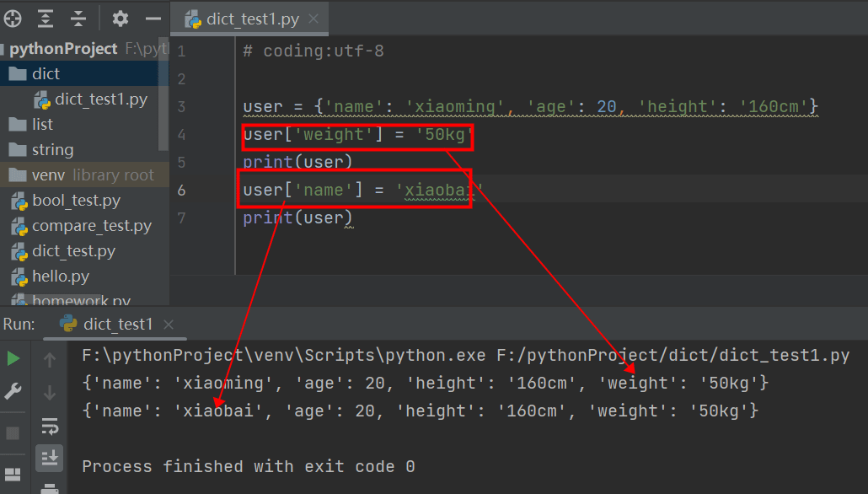Open Project panel settings gear
Image resolution: width=868 pixels, height=494 pixels.
coord(121,19)
